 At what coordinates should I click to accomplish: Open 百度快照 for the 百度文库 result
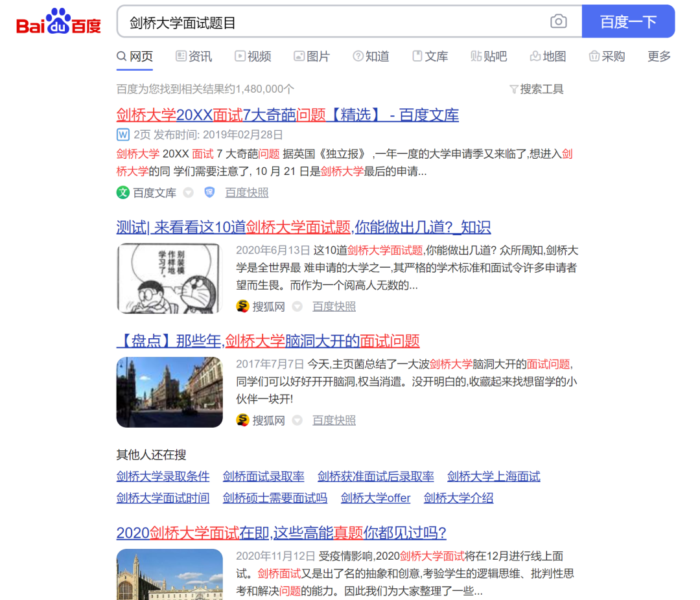click(247, 192)
